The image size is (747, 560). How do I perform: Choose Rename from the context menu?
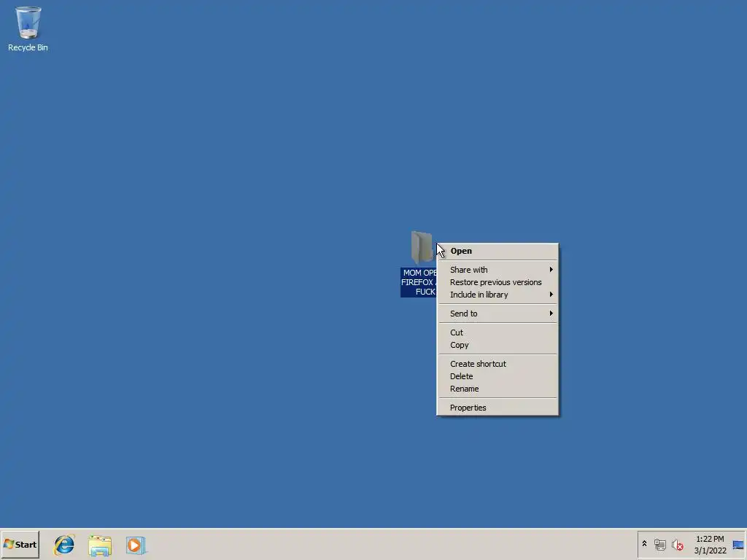(x=498, y=389)
